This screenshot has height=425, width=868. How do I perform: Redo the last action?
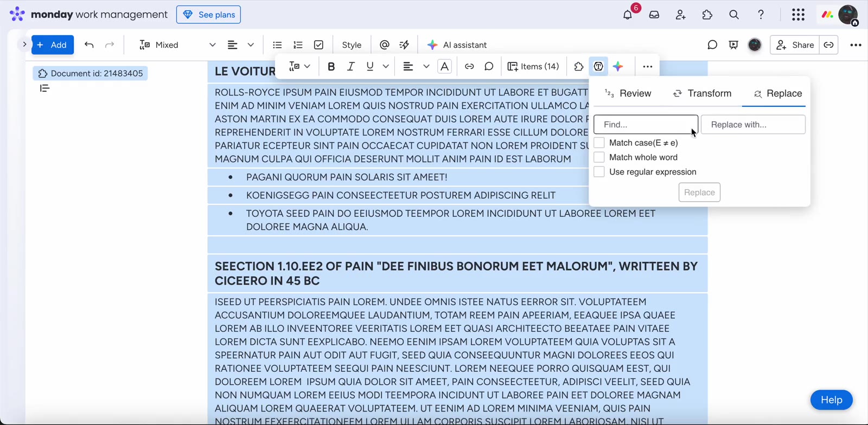110,45
